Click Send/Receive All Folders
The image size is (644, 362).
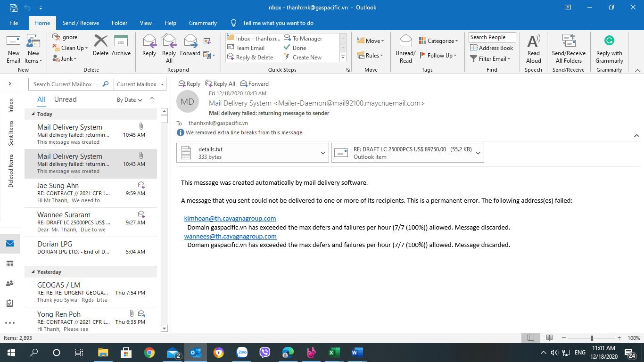569,49
